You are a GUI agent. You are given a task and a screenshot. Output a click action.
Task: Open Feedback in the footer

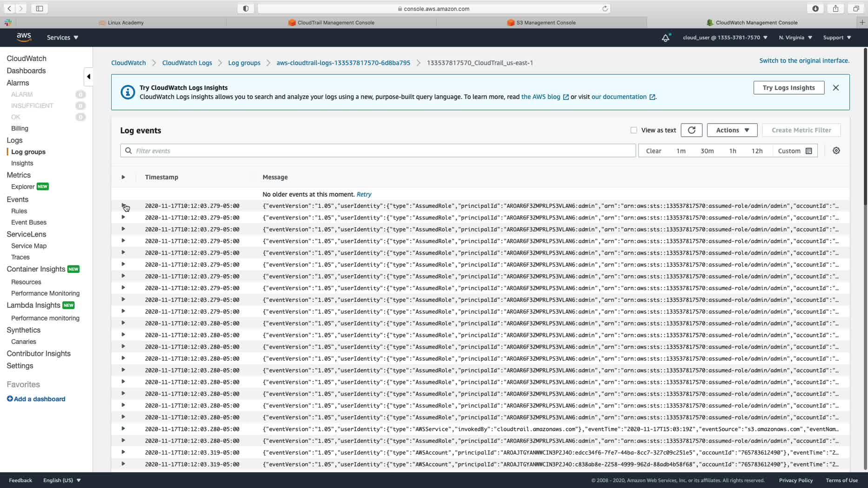20,480
